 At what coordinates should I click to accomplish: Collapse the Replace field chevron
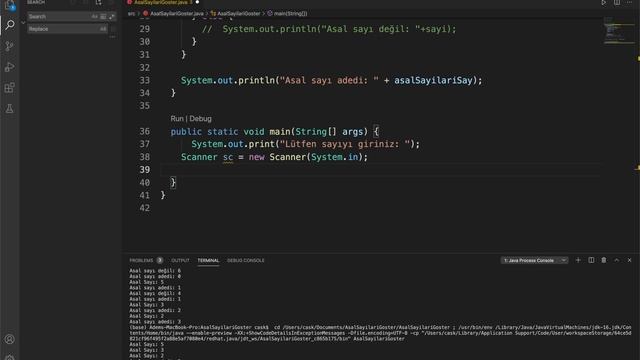[23, 23]
